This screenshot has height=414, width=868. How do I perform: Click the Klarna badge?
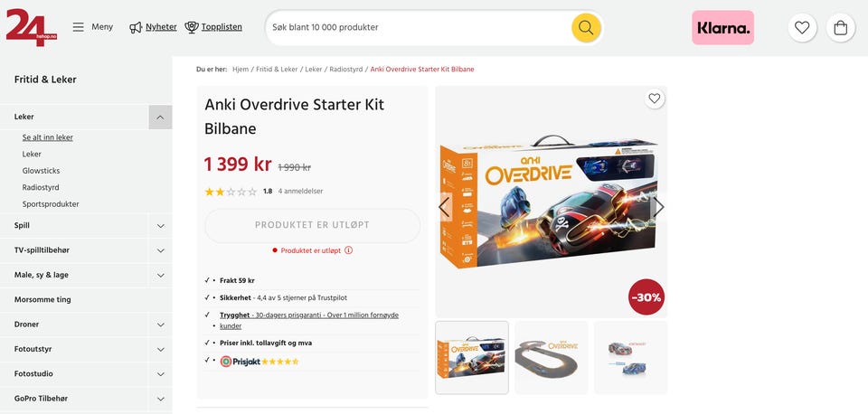pyautogui.click(x=722, y=28)
